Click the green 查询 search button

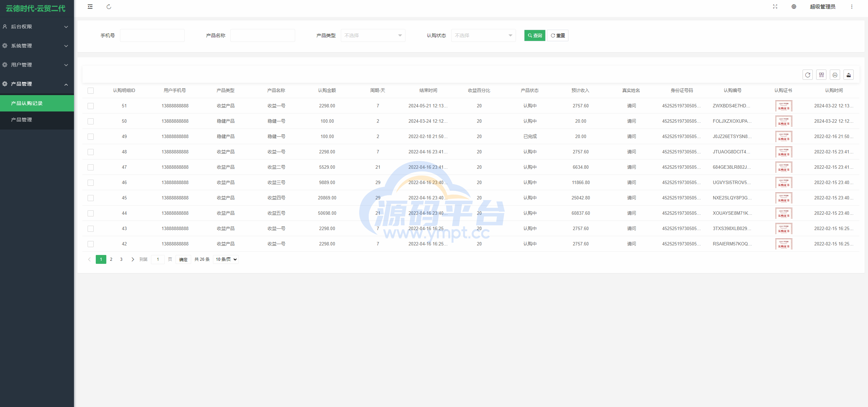tap(535, 35)
